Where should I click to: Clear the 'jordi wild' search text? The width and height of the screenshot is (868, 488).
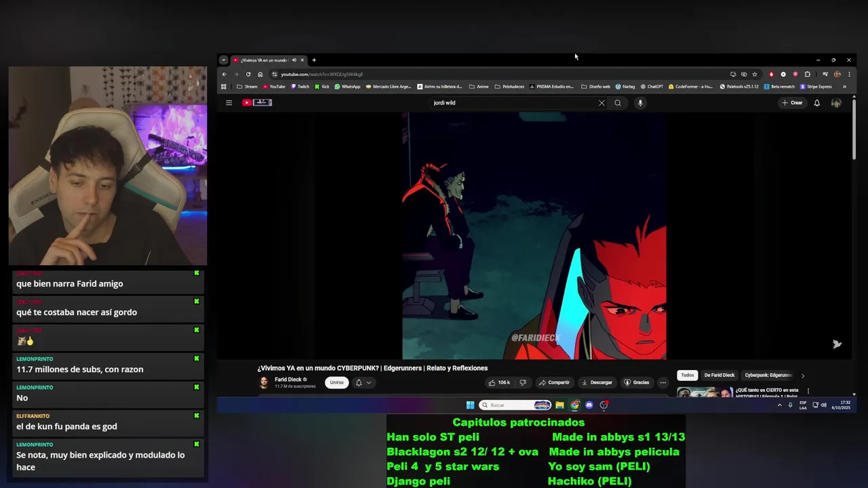pyautogui.click(x=601, y=103)
